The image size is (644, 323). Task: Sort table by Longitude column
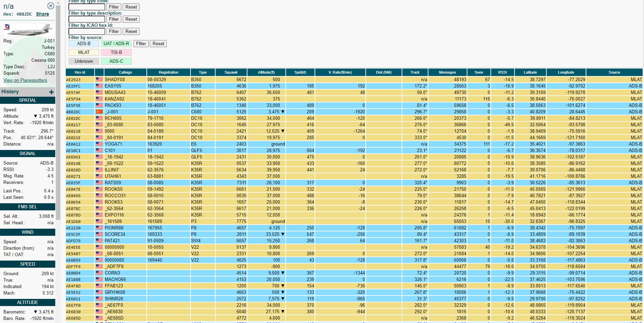coord(566,72)
